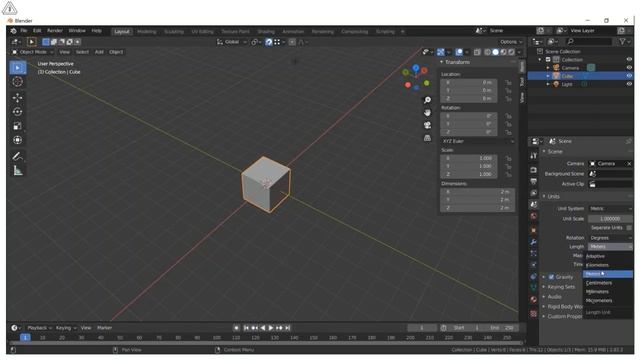Open the File menu
This screenshot has width=640, height=360.
[x=24, y=31]
